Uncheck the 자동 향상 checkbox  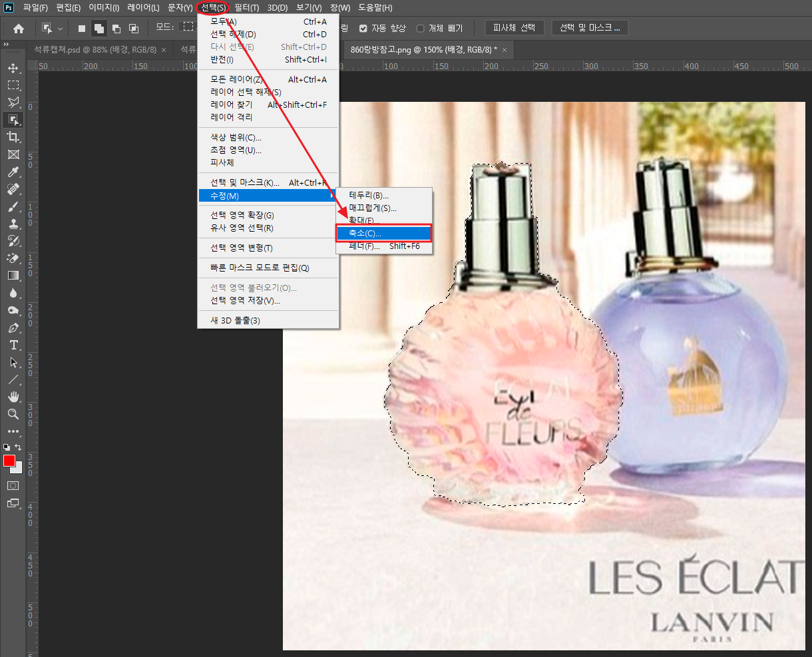[x=363, y=28]
